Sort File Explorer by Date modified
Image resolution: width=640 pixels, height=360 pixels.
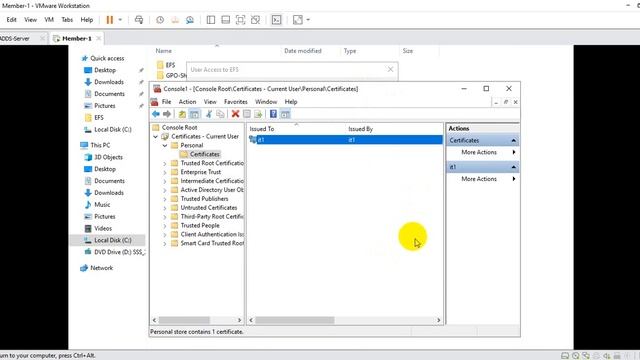(302, 51)
